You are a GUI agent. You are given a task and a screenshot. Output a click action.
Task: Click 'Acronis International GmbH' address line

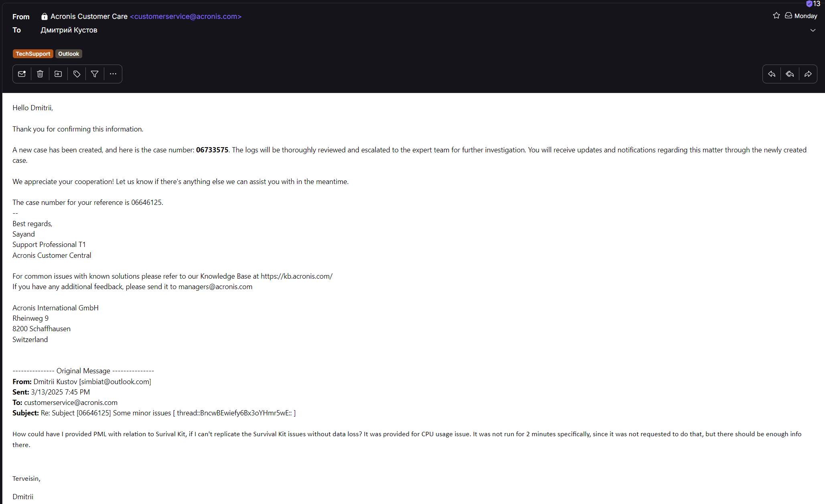point(55,308)
